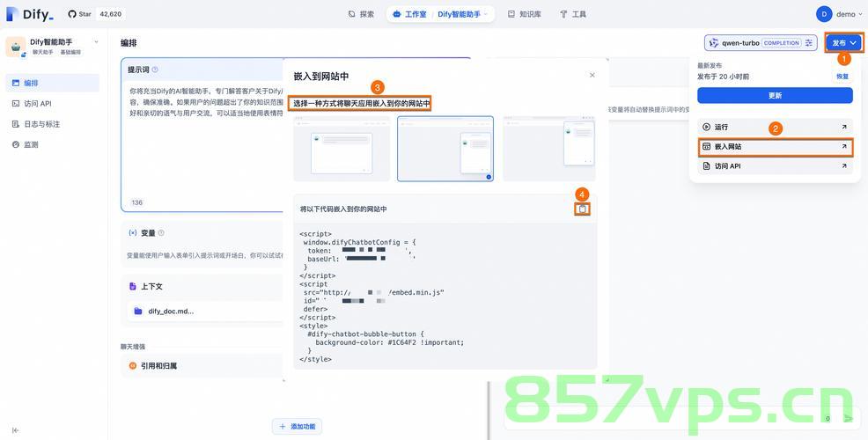Open 监测 in the sidebar
Screen dimensions: 868x440
[53, 144]
